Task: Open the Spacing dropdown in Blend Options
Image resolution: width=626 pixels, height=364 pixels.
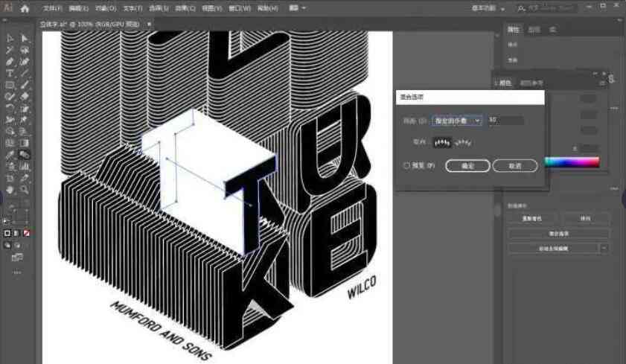Action: (x=457, y=121)
